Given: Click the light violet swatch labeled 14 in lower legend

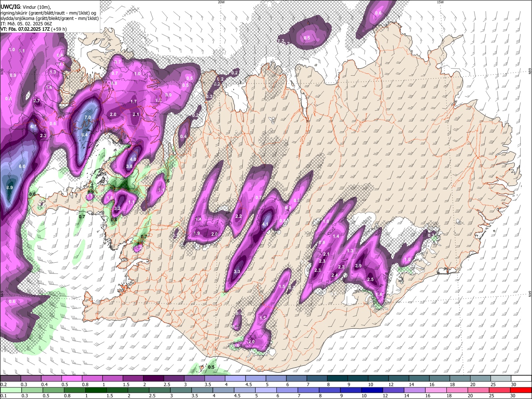Looking at the screenshot, I should pyautogui.click(x=414, y=390).
